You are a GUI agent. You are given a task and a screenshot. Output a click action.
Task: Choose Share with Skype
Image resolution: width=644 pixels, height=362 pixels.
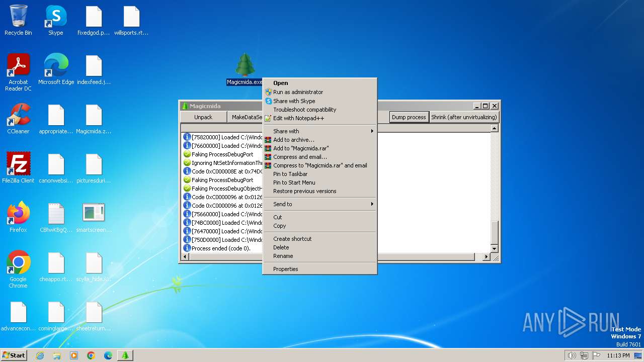coord(320,101)
